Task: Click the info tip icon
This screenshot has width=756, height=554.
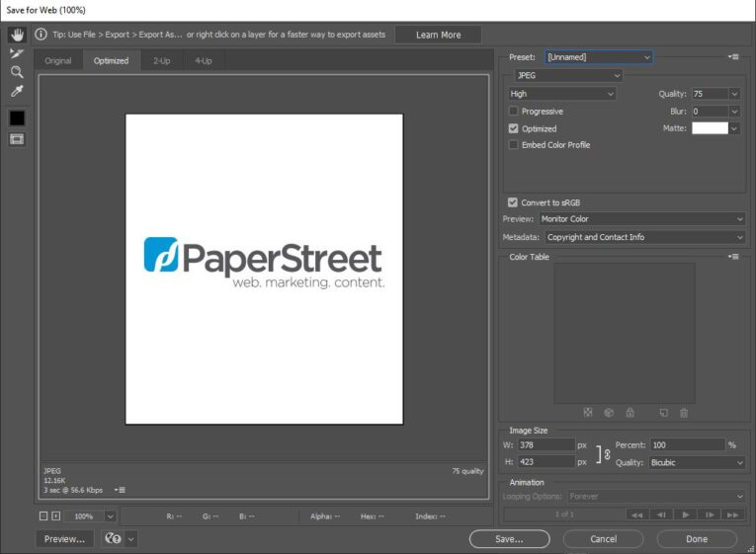Action: tap(41, 35)
